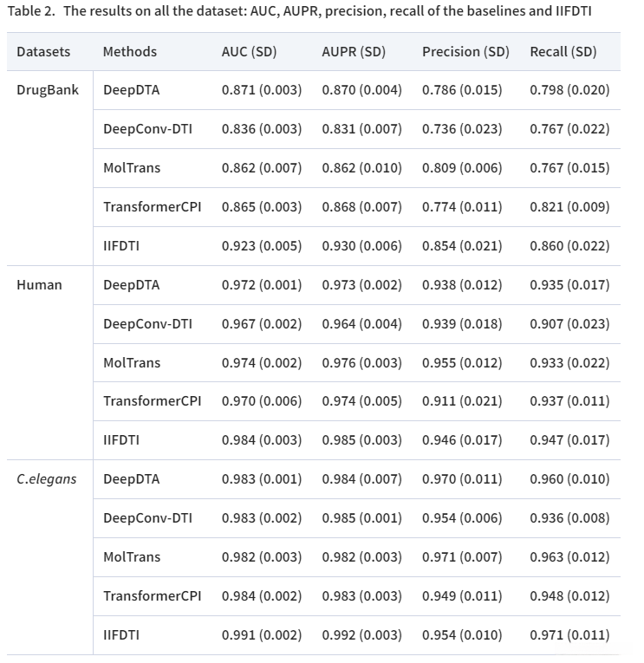Viewport: 644px width, 663px height.
Task: Click the 0.991 (0.002) AUC value
Action: pos(262,635)
